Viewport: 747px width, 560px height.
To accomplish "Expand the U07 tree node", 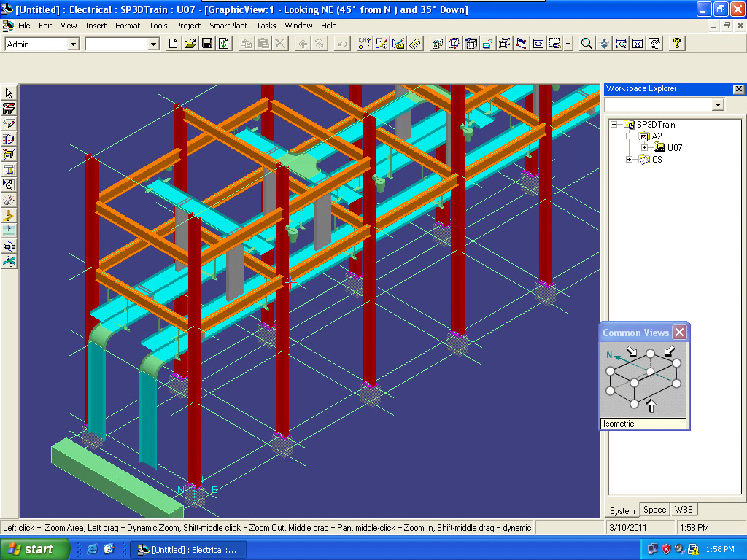I will (644, 148).
